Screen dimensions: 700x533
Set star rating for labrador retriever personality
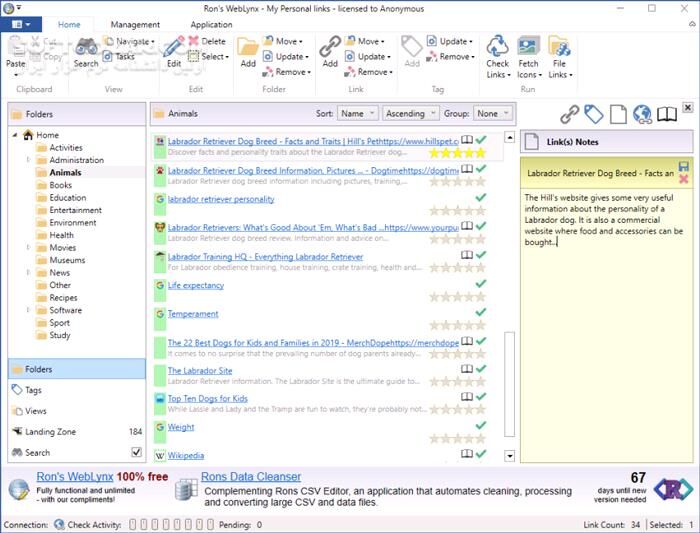[456, 211]
